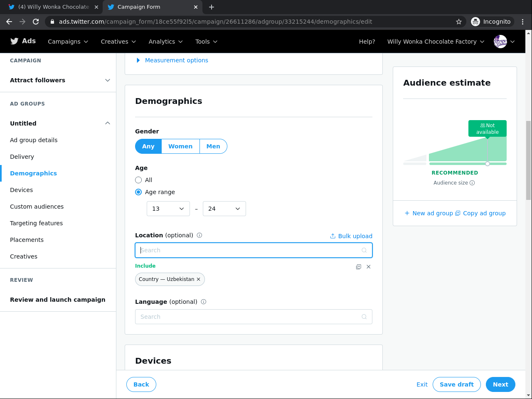Select the All ages radio button

coord(138,180)
